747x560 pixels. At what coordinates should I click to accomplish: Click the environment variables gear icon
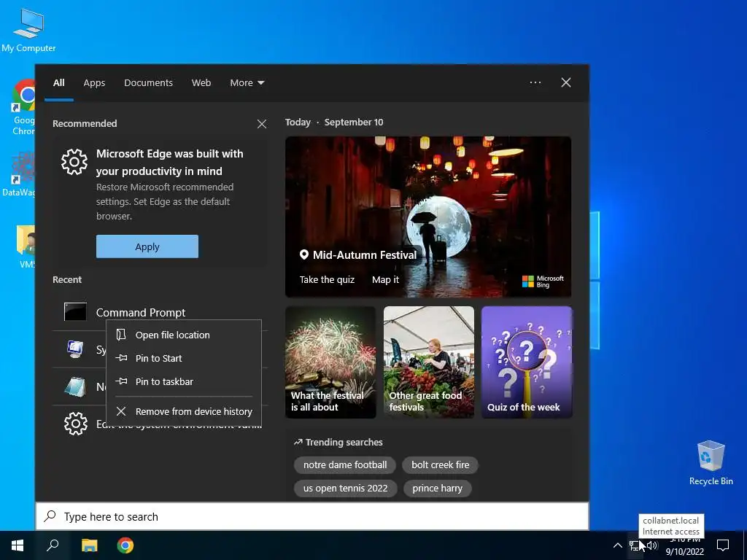[x=76, y=424]
